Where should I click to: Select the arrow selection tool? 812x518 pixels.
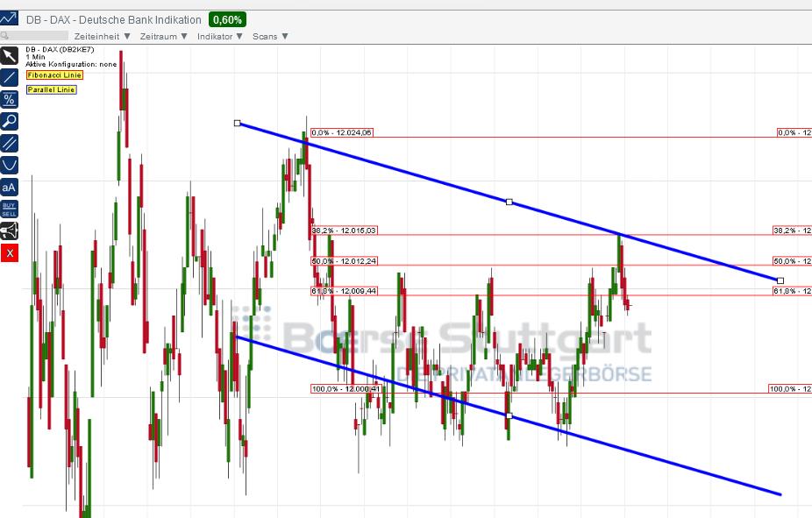coord(11,55)
